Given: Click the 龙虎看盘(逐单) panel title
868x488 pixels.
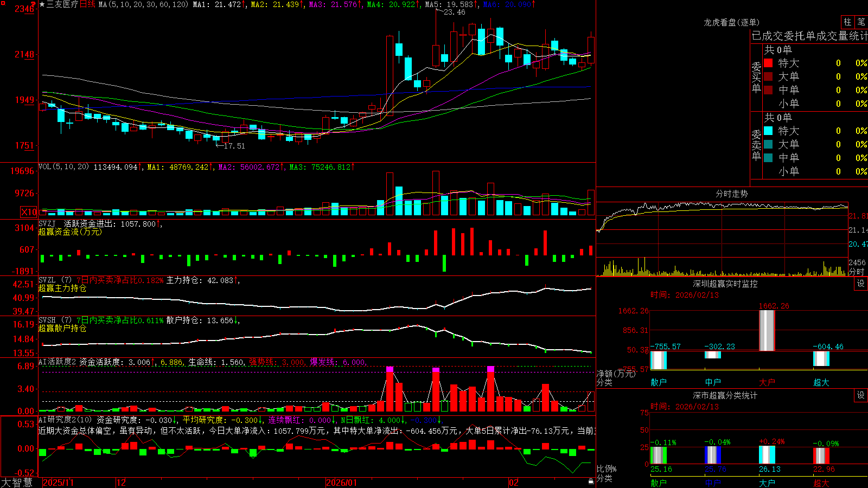Looking at the screenshot, I should (731, 22).
